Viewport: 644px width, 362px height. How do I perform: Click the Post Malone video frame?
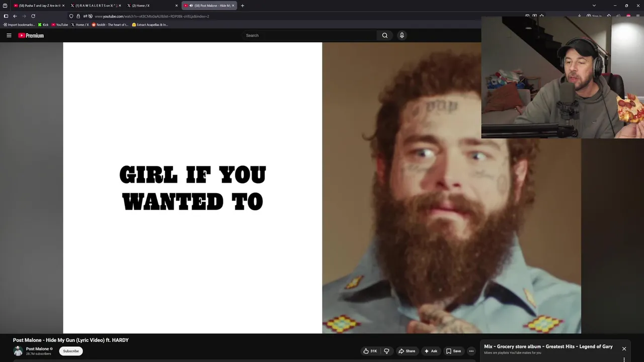[x=322, y=188]
